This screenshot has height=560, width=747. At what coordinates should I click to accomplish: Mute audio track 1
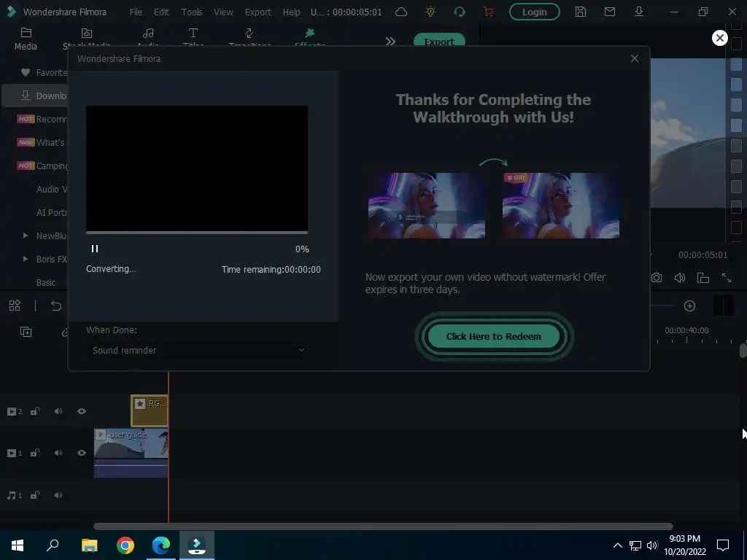click(x=58, y=495)
